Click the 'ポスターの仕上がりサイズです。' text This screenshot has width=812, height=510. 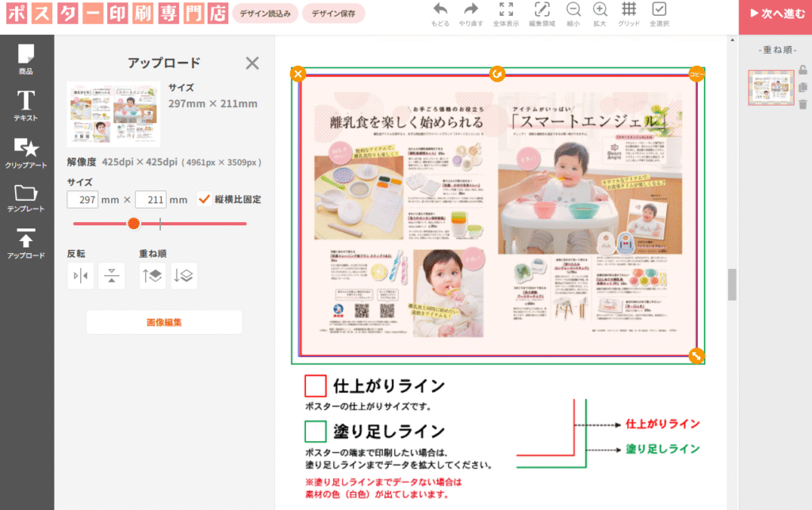tap(369, 406)
